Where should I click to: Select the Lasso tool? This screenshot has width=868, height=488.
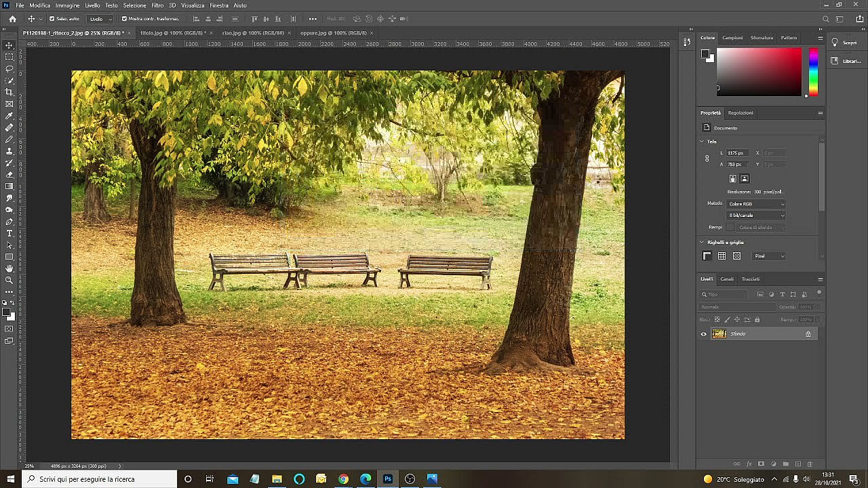9,68
